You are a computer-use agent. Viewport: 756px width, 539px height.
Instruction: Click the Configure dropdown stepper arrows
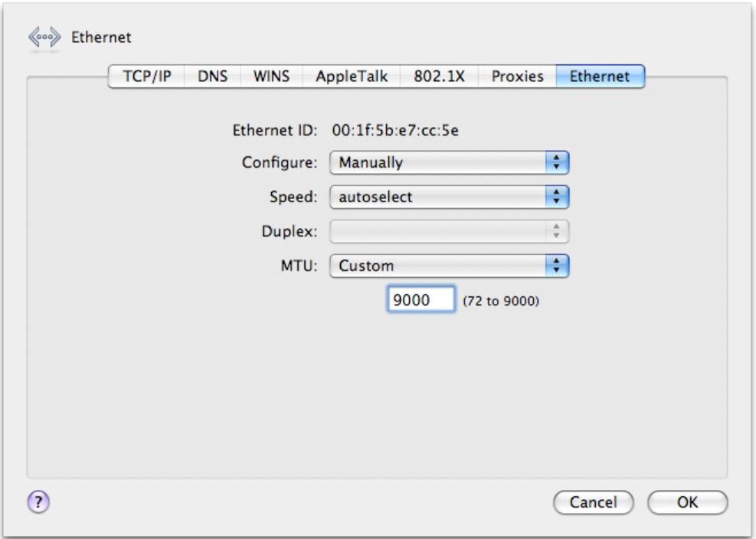(x=558, y=161)
